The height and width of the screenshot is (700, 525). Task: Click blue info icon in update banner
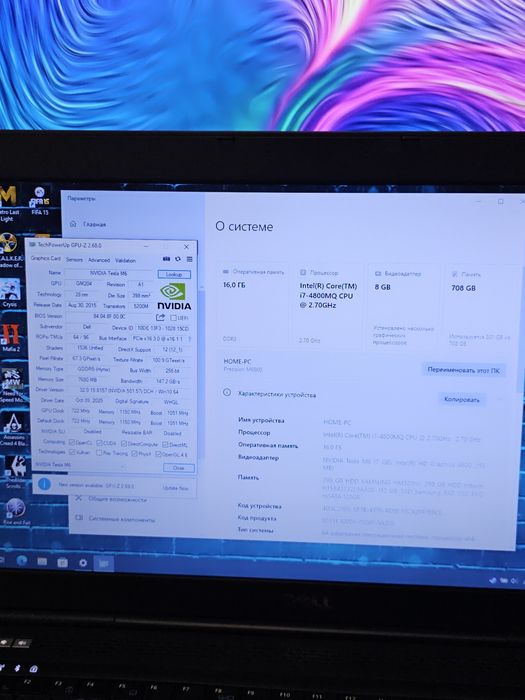click(x=44, y=484)
